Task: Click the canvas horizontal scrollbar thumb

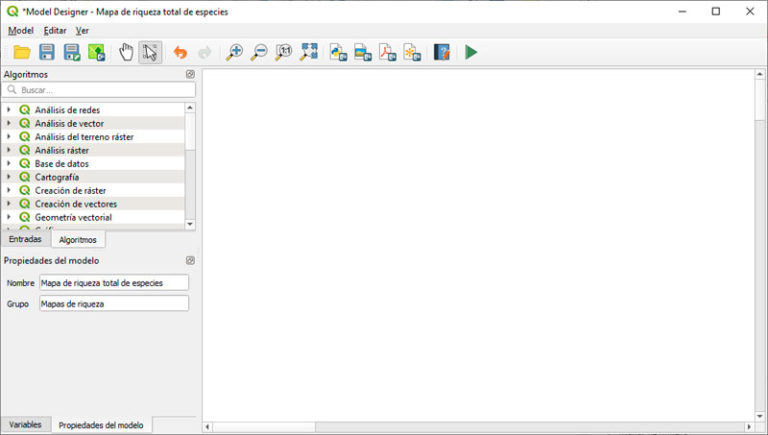Action: click(264, 427)
